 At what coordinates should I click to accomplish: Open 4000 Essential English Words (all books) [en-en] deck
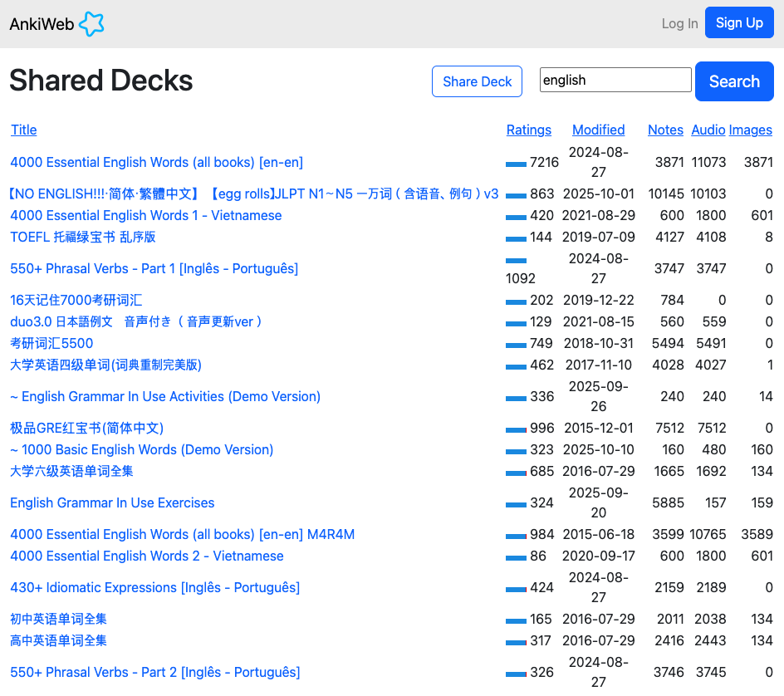click(x=156, y=162)
